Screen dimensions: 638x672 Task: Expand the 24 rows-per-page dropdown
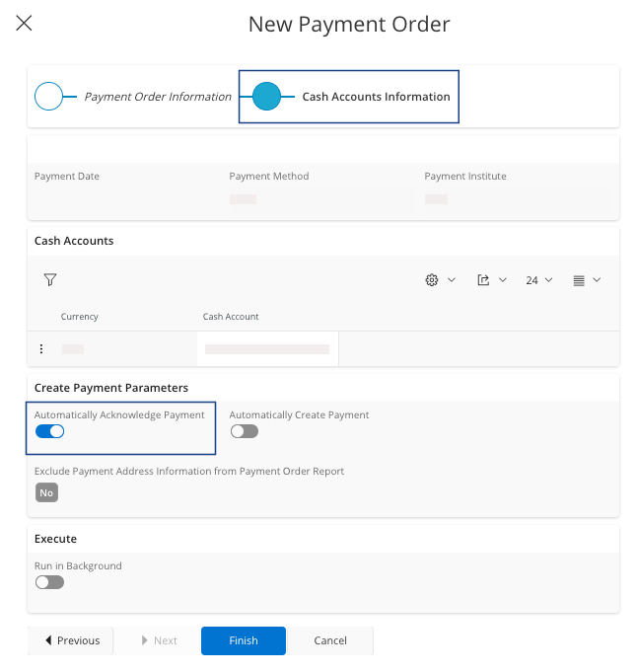538,280
